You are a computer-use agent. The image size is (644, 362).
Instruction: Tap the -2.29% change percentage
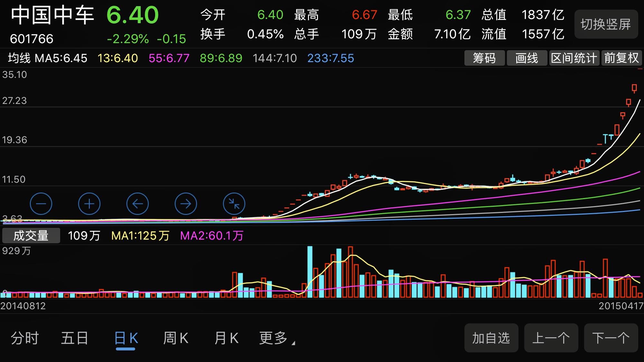click(128, 39)
